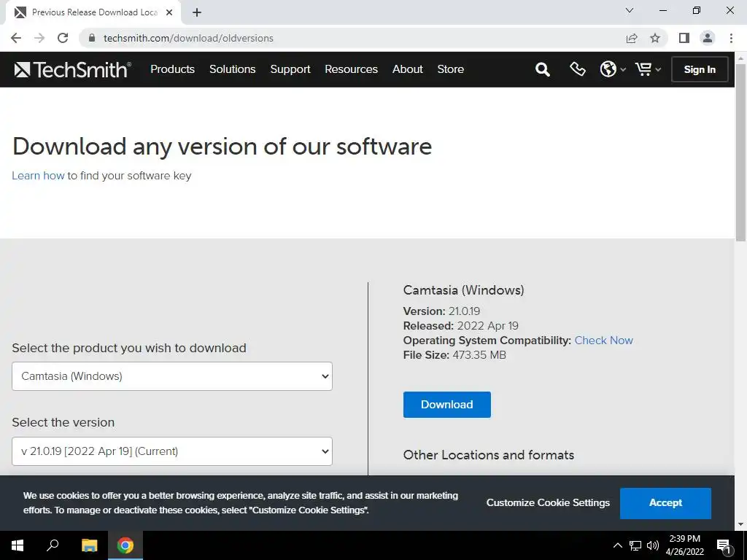Open File Explorer from taskbar
747x560 pixels.
(x=89, y=545)
